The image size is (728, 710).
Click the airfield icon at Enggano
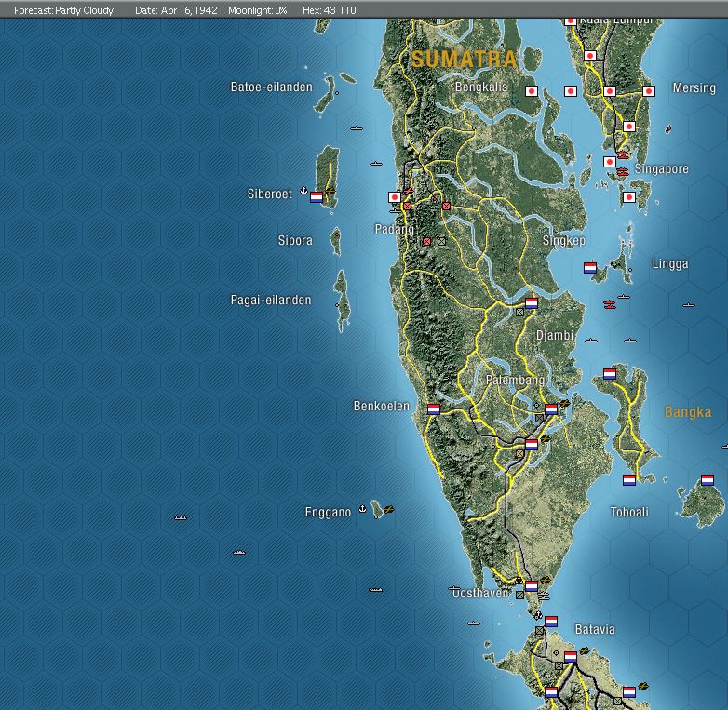388,510
